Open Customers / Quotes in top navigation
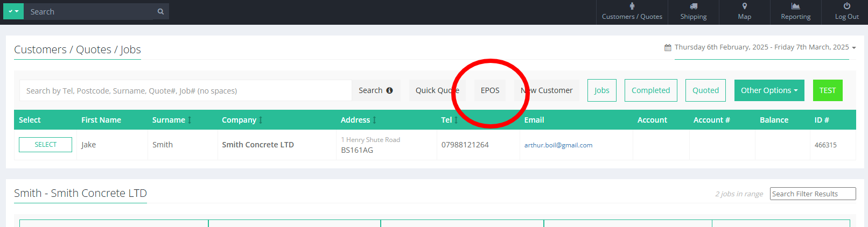 click(x=632, y=12)
